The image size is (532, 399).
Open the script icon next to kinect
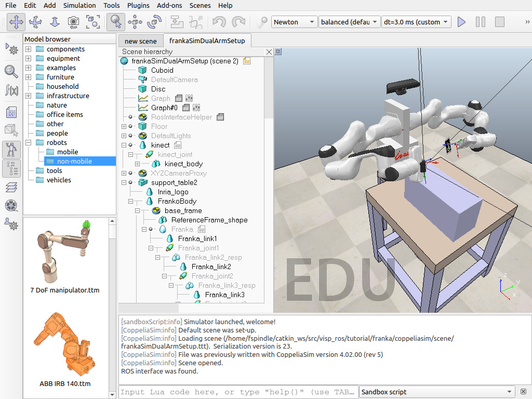(x=178, y=145)
